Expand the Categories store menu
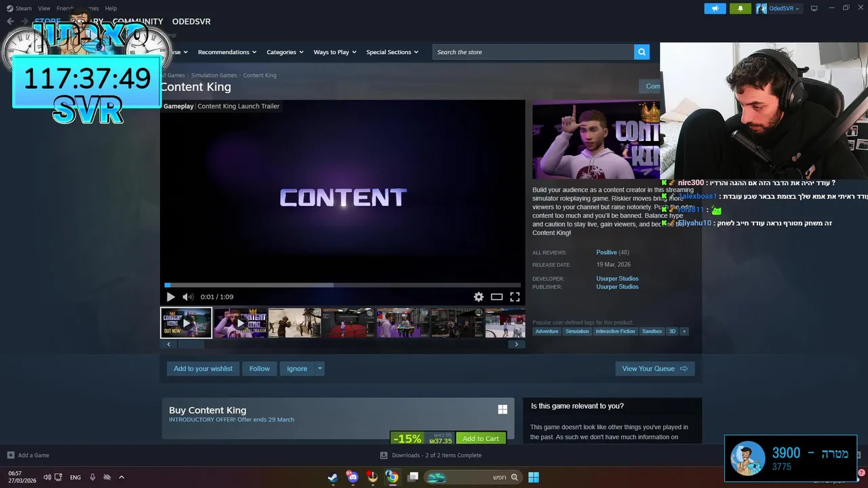The width and height of the screenshot is (868, 488). 285,52
